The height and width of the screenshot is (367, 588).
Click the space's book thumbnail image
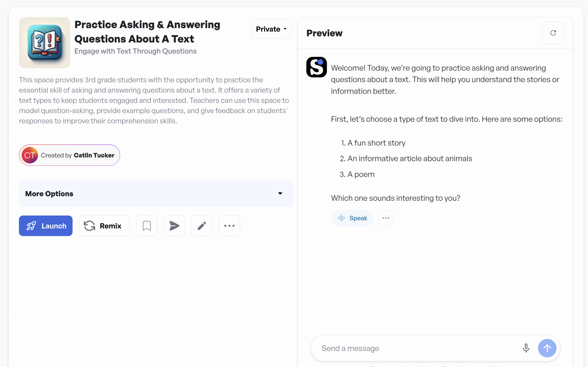(45, 42)
